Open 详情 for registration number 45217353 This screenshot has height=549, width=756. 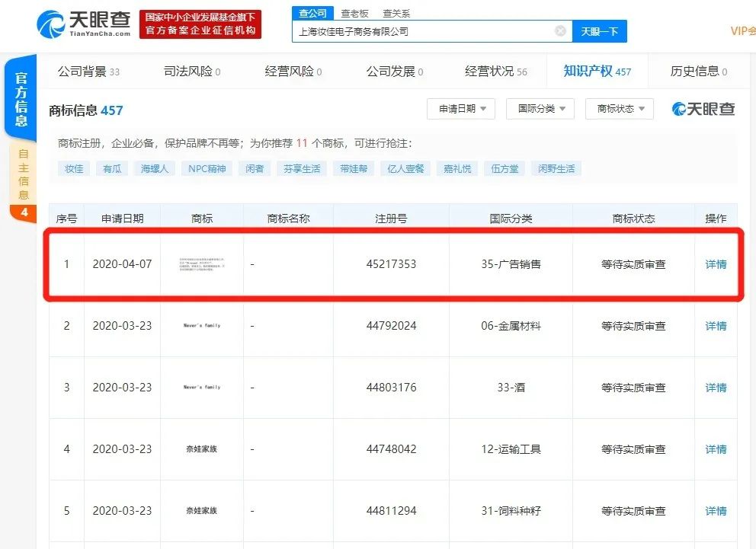(x=715, y=264)
